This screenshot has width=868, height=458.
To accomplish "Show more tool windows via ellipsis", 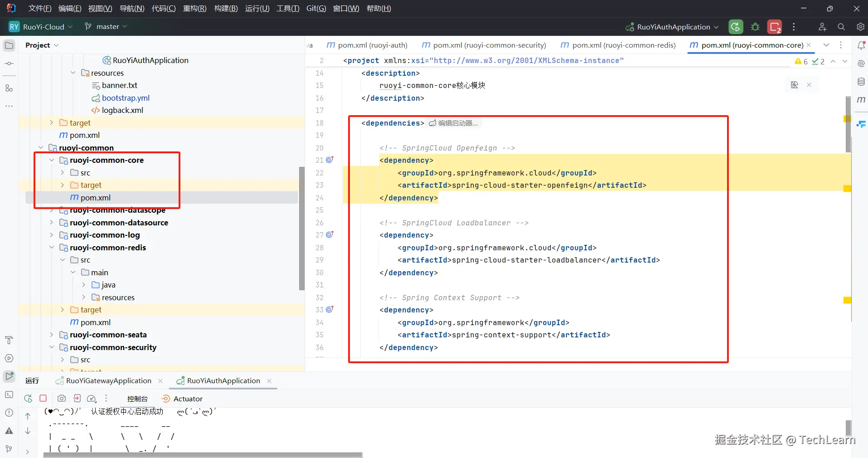I will [x=9, y=106].
